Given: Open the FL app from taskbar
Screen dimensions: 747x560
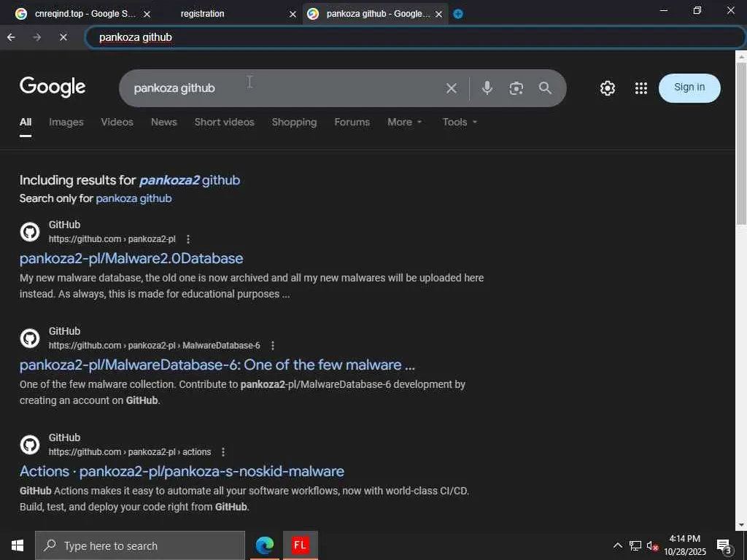Looking at the screenshot, I should 300,545.
